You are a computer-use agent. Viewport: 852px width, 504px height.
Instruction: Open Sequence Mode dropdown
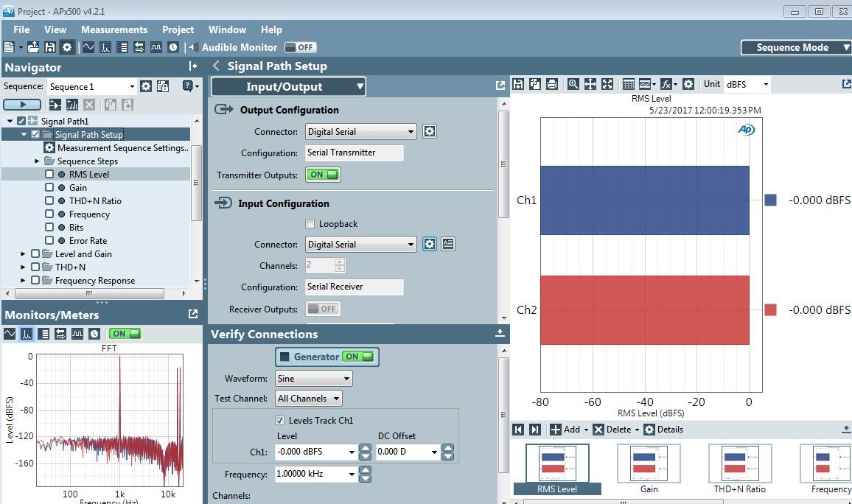click(x=795, y=47)
